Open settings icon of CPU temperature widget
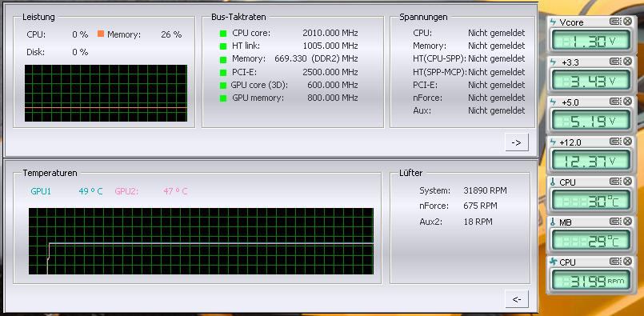 (x=615, y=182)
